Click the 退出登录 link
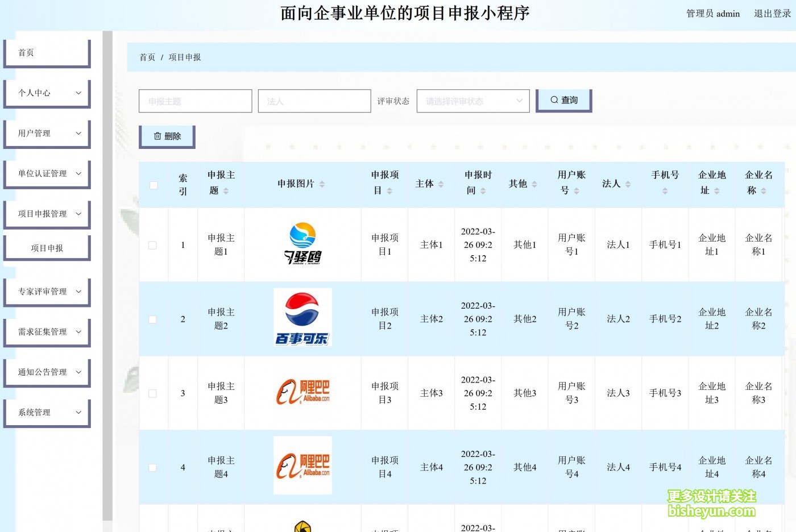 [x=772, y=13]
